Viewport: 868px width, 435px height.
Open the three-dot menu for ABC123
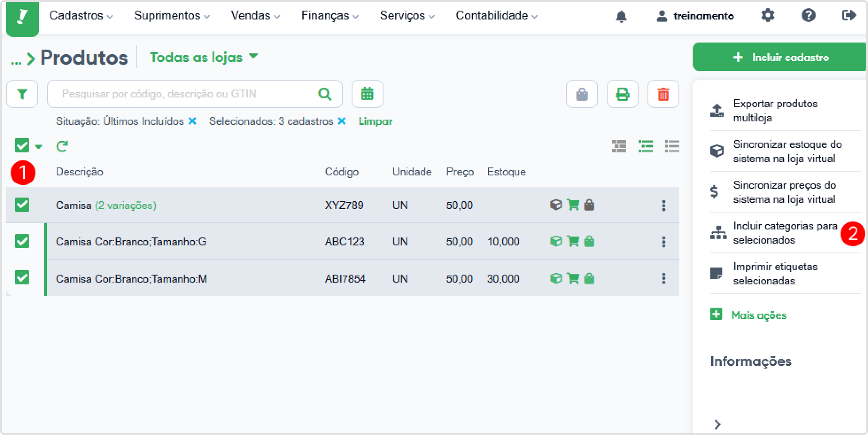point(663,241)
